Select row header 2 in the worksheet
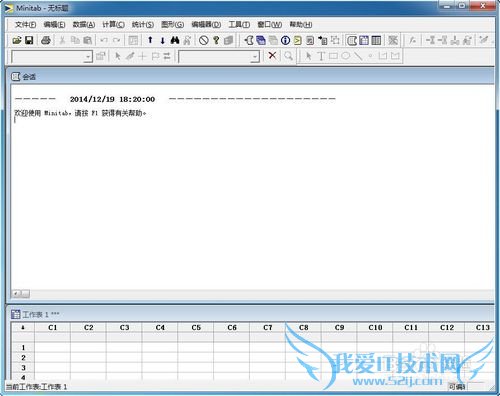The width and height of the screenshot is (500, 396). (x=23, y=358)
